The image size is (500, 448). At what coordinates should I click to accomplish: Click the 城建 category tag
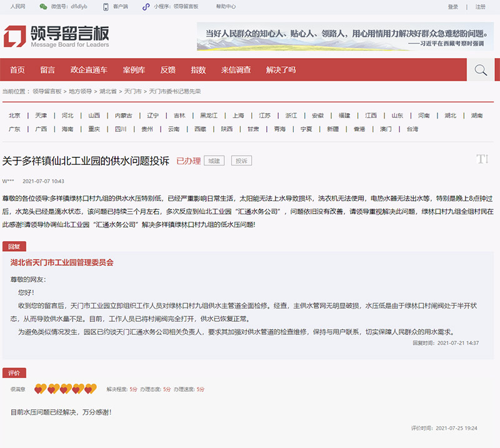coord(214,161)
